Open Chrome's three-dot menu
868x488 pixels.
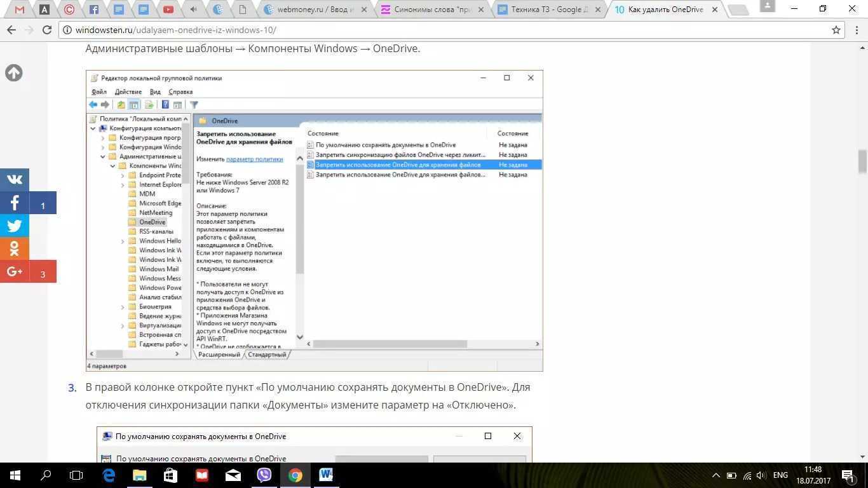coord(856,30)
